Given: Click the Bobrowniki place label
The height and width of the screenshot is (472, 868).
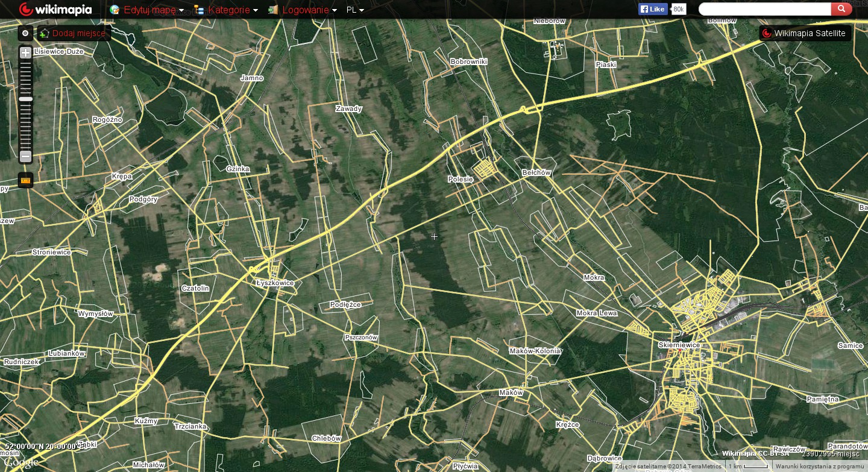Looking at the screenshot, I should (x=469, y=61).
